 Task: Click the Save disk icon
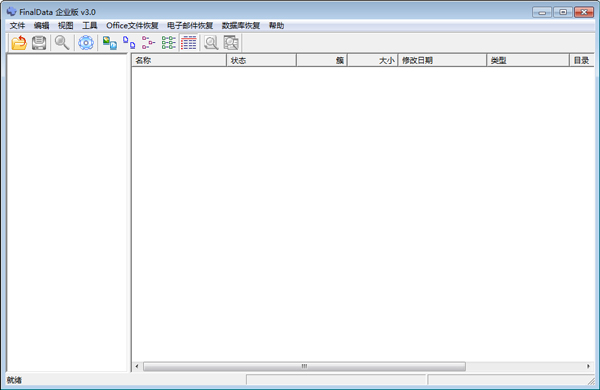point(39,42)
